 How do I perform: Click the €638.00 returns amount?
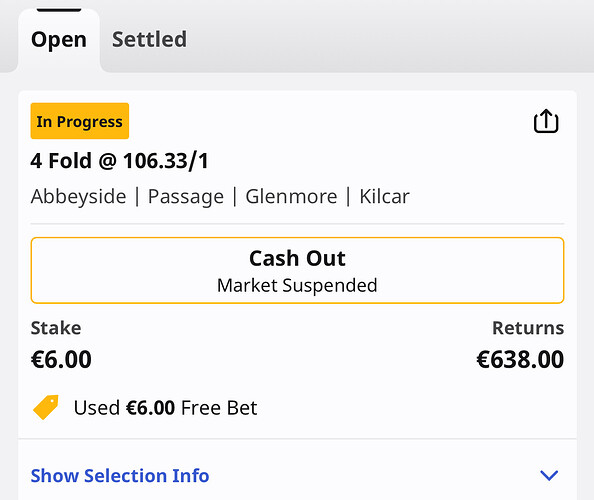point(520,359)
